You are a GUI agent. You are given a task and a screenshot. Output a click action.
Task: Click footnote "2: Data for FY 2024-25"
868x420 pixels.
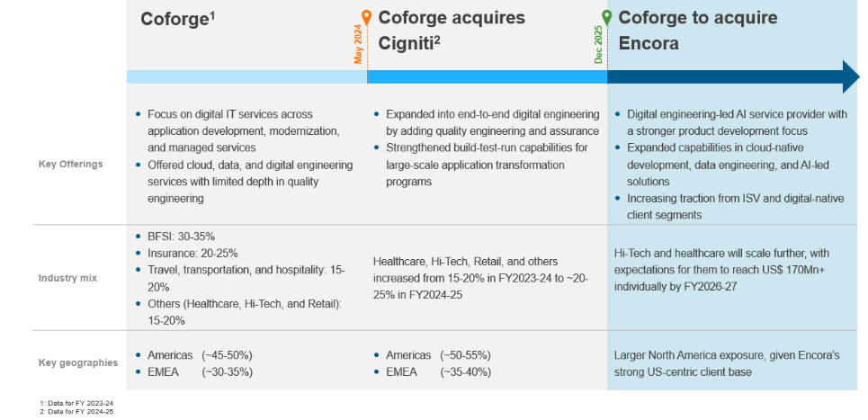77,411
